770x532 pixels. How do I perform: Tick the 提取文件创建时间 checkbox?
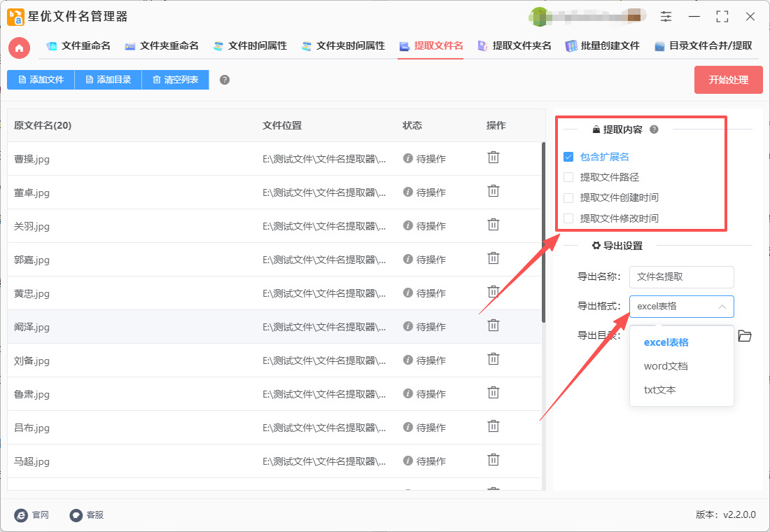tap(568, 197)
